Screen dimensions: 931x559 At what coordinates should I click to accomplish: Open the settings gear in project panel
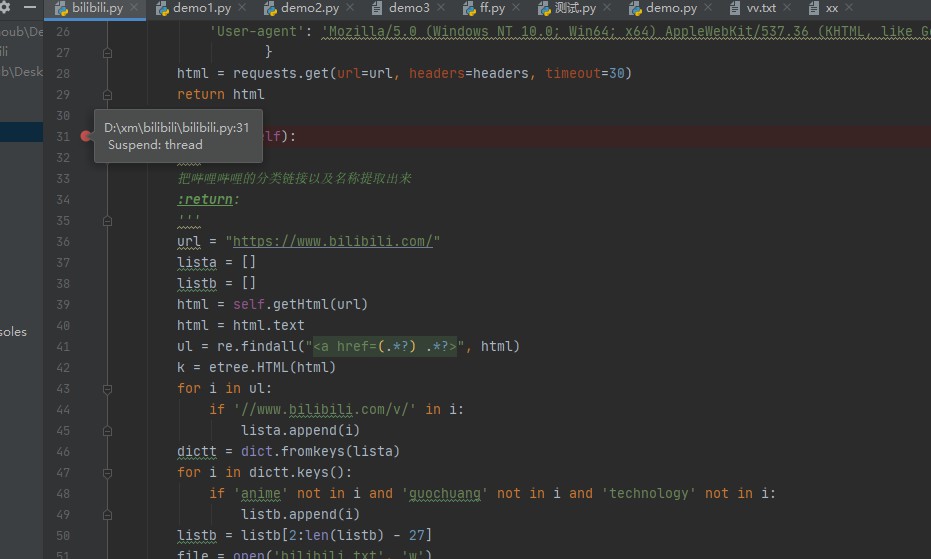pyautogui.click(x=5, y=7)
